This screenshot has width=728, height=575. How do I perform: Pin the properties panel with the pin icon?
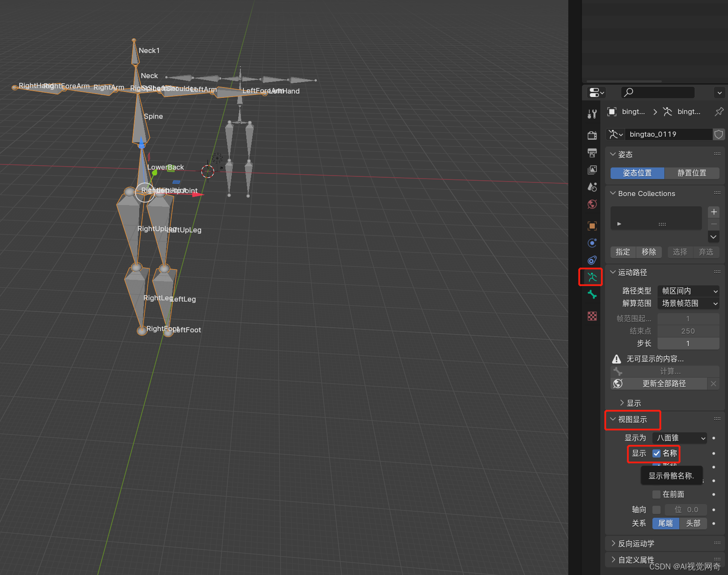click(x=719, y=112)
